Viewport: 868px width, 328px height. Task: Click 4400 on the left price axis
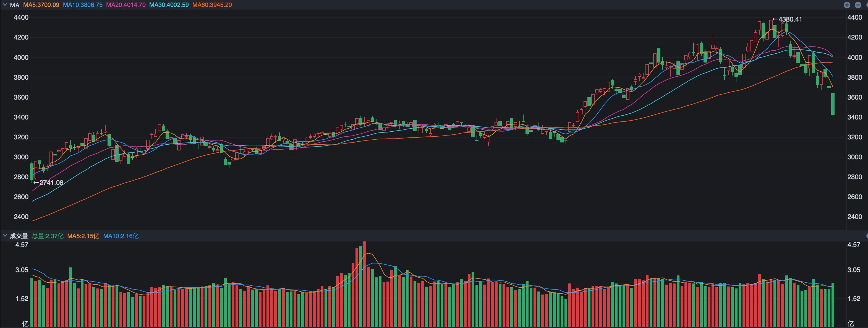21,17
